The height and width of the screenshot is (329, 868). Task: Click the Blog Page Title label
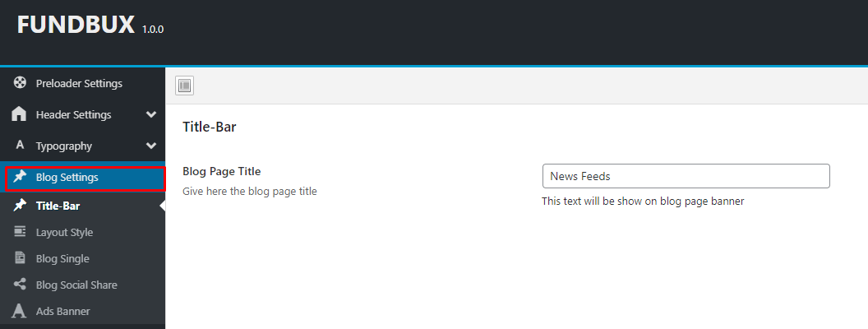[x=221, y=171]
